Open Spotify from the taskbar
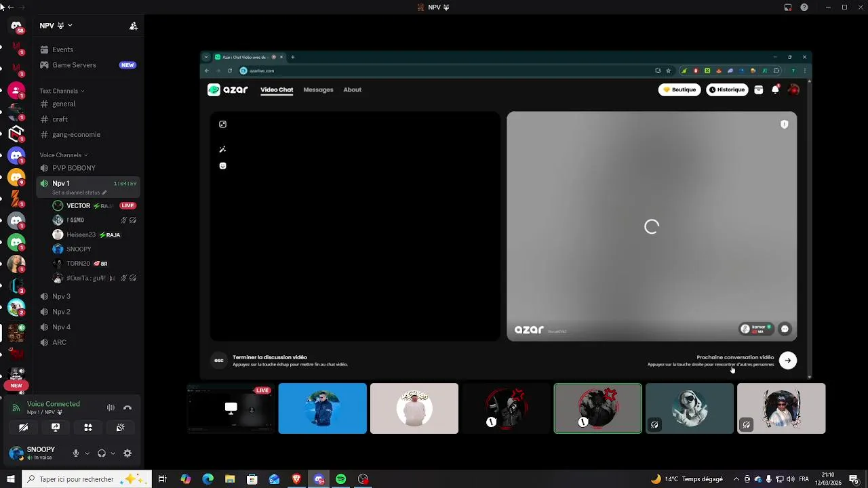The height and width of the screenshot is (488, 868). pyautogui.click(x=341, y=479)
